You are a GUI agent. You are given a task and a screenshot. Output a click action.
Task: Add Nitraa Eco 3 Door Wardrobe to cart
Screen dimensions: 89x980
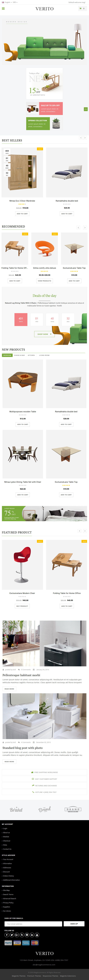(x=22, y=214)
